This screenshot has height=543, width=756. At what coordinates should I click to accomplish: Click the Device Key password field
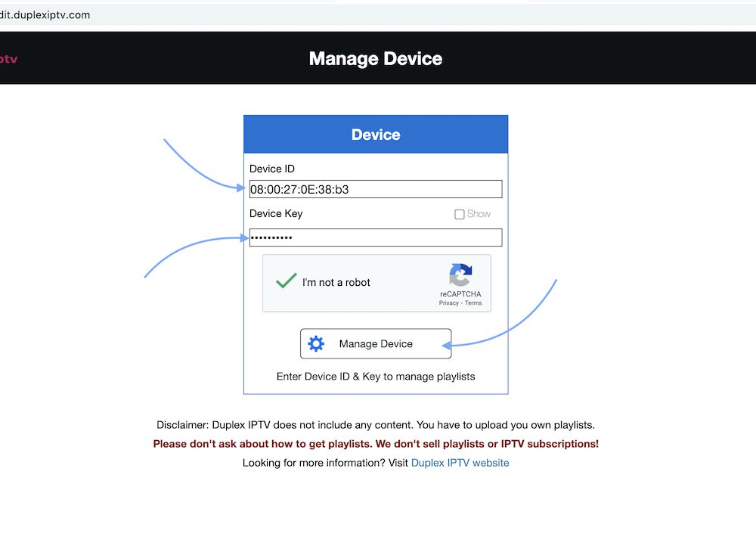pyautogui.click(x=376, y=237)
